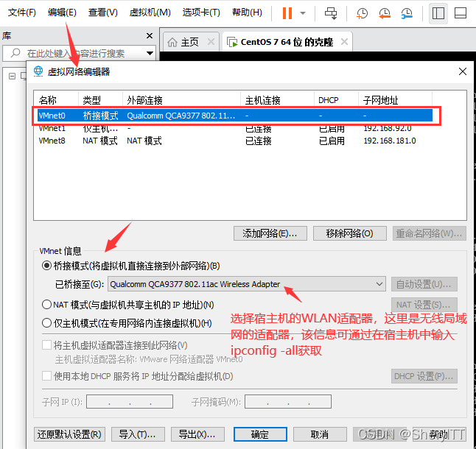The height and width of the screenshot is (449, 476).
Task: Close the 虚拟网络编辑器 dialog
Action: coord(462,71)
